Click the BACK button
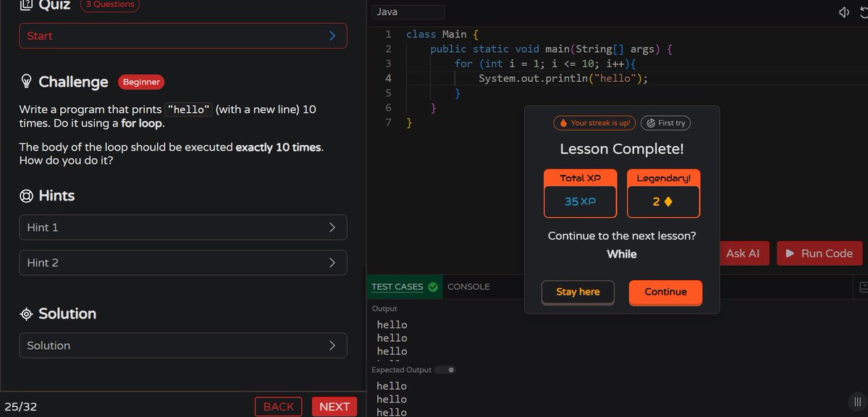 pyautogui.click(x=279, y=407)
